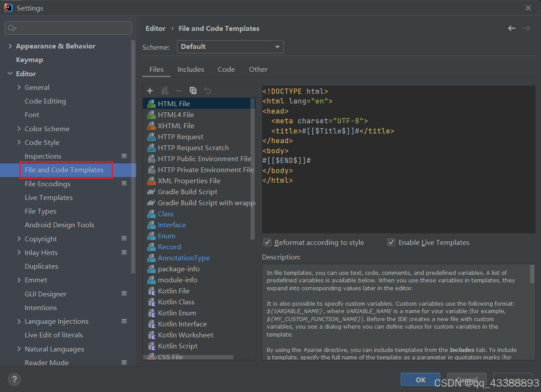The height and width of the screenshot is (392, 541).
Task: Select the Kotlin Worksheet template
Action: (186, 335)
